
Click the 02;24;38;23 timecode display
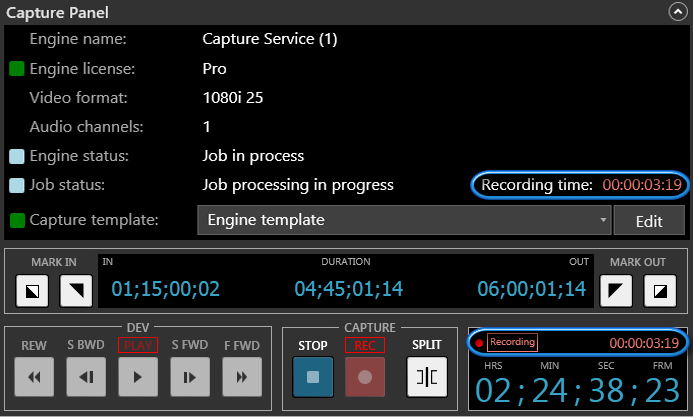point(577,390)
